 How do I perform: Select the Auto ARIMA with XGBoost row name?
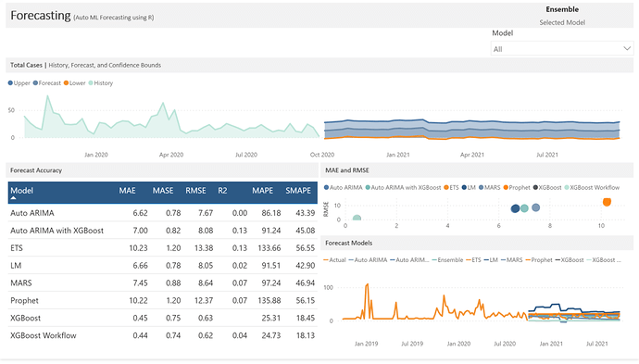tap(57, 231)
